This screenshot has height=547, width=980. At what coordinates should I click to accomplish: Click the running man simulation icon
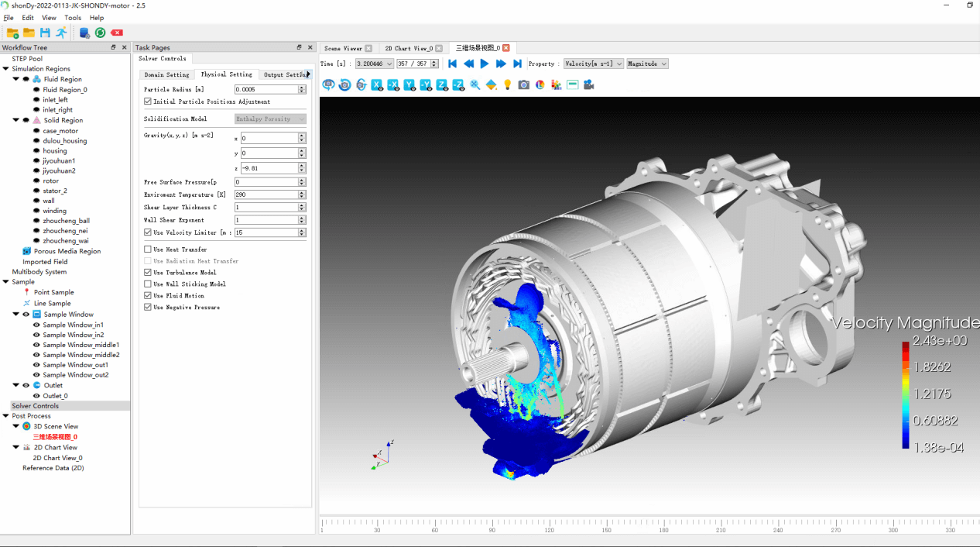click(60, 33)
